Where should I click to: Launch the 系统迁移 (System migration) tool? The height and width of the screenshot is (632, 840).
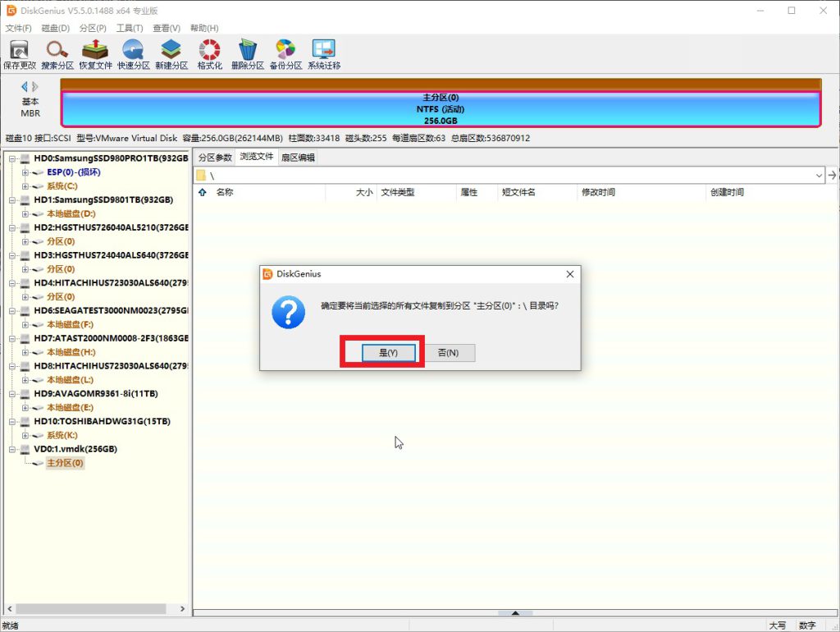(x=324, y=53)
